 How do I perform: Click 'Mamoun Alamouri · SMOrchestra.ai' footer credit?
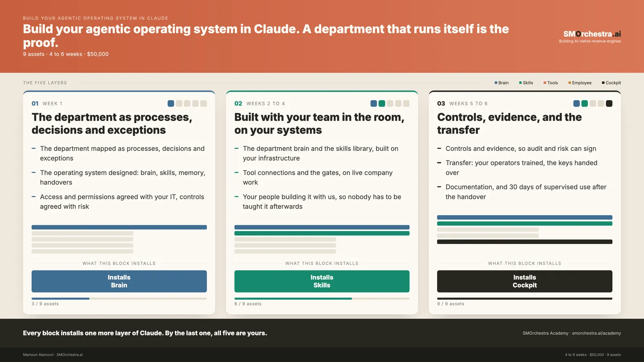53,355
